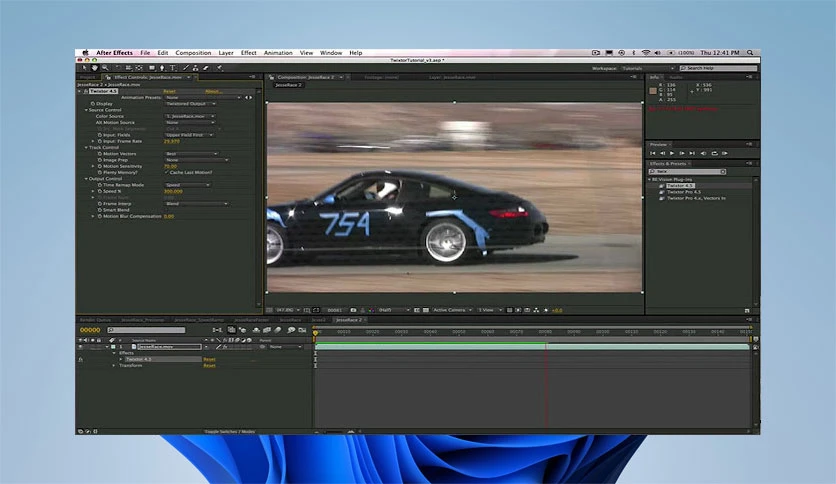Select the Puppet Pin tool
This screenshot has width=836, height=484.
(219, 68)
